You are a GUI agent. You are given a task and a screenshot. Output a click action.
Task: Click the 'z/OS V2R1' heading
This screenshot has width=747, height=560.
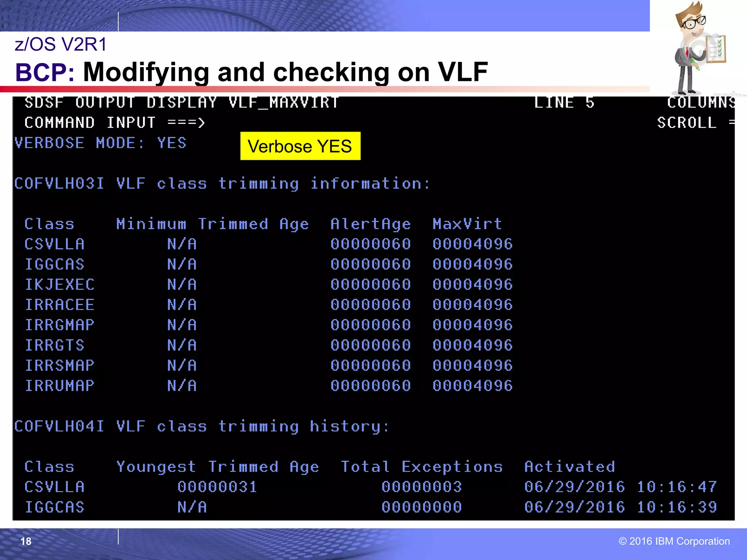61,44
